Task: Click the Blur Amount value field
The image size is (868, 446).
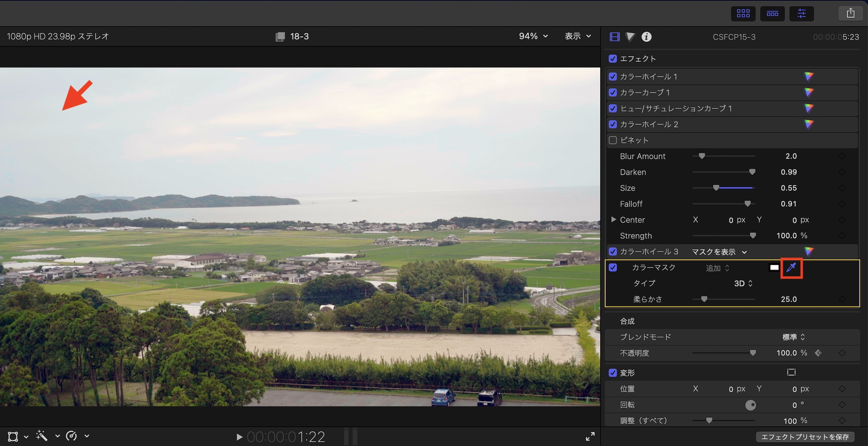Action: tap(791, 156)
